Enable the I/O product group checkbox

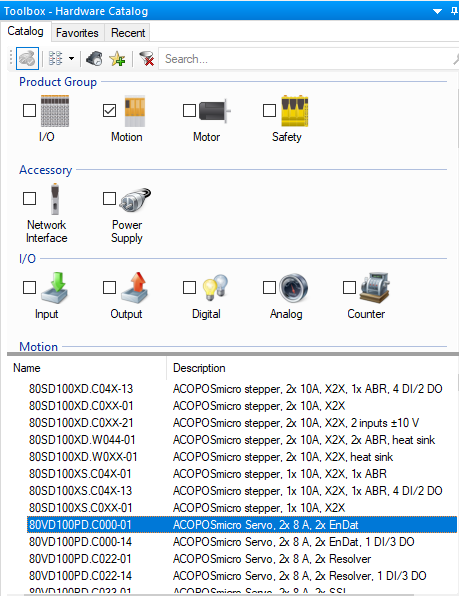[x=30, y=111]
